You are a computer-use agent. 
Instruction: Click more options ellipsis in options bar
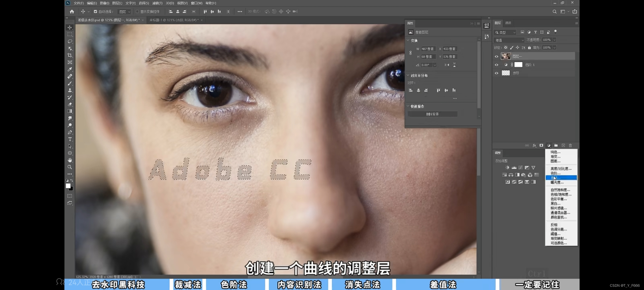[x=240, y=12]
